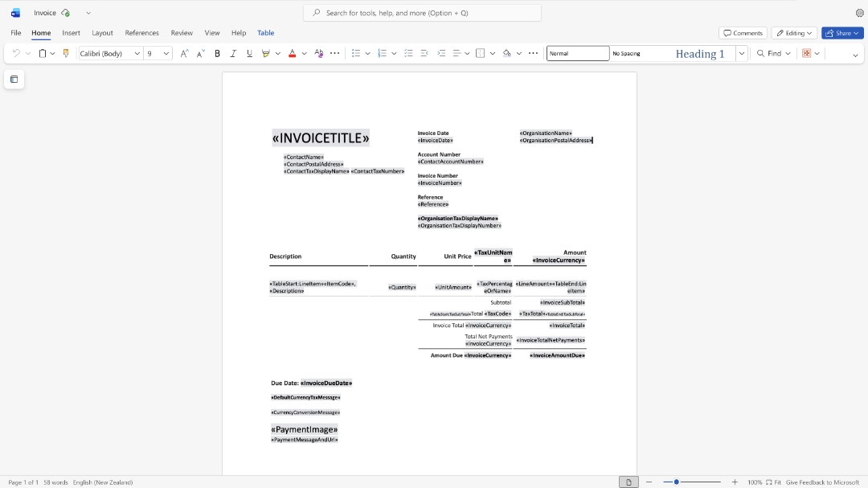Select the Normal style
The height and width of the screenshot is (488, 868).
[x=578, y=53]
